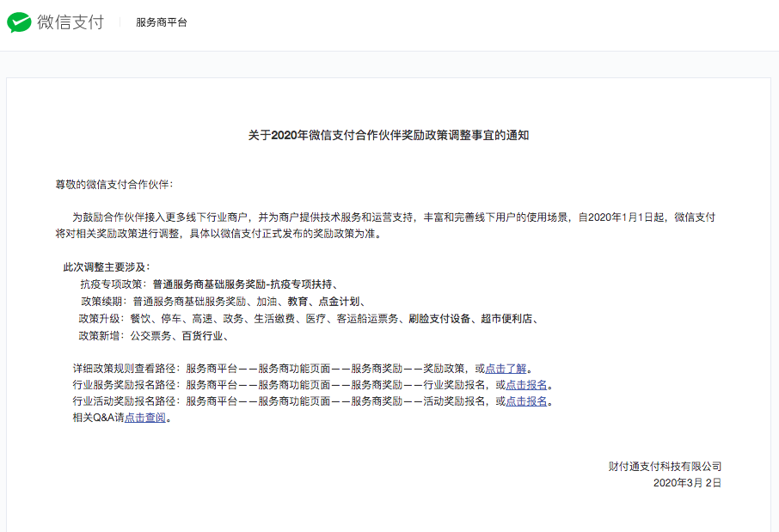
Task: Click the green WeChat Pay logo icon
Action: click(x=20, y=22)
